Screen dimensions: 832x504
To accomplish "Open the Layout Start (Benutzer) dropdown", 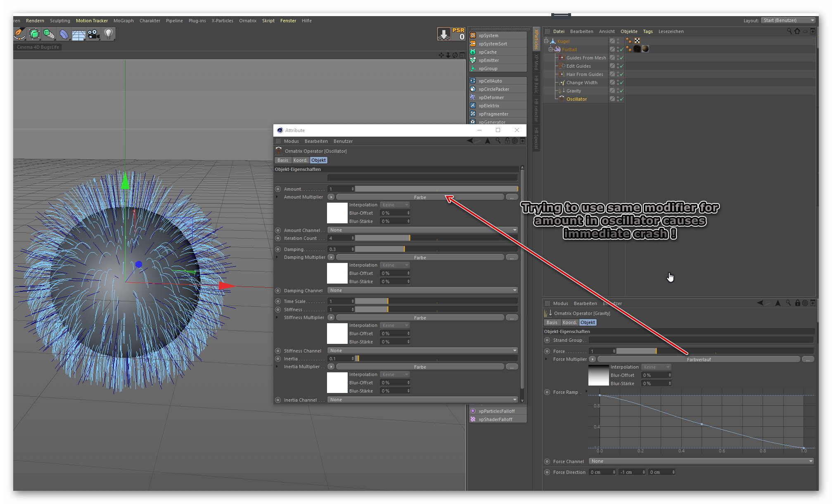I will click(x=788, y=20).
